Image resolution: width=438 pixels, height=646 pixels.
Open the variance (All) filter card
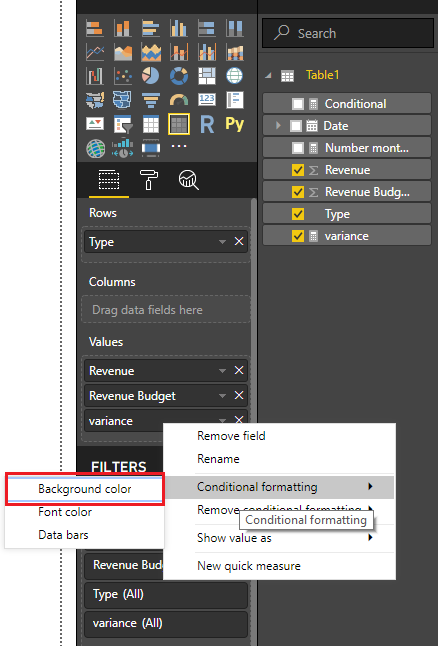(x=166, y=623)
